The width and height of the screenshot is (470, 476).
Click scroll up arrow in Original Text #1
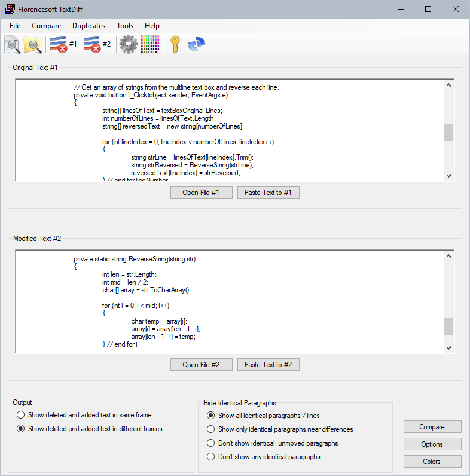point(448,86)
